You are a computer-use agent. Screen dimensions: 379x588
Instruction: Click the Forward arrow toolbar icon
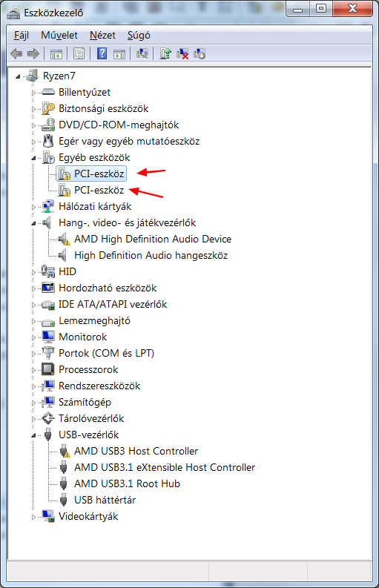click(33, 53)
